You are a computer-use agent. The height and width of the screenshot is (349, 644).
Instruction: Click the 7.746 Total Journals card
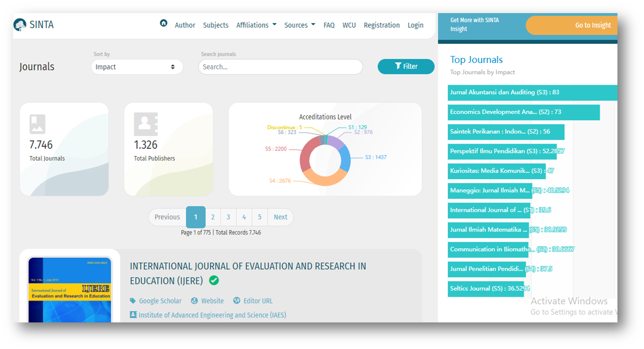[x=64, y=149]
